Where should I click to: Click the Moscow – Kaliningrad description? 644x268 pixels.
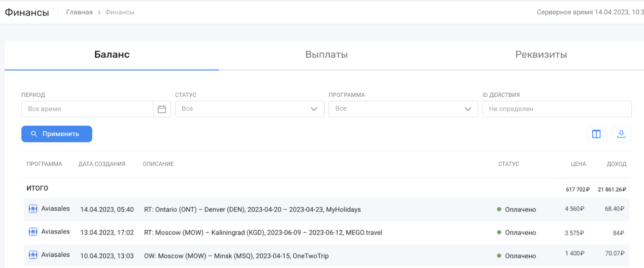[263, 232]
